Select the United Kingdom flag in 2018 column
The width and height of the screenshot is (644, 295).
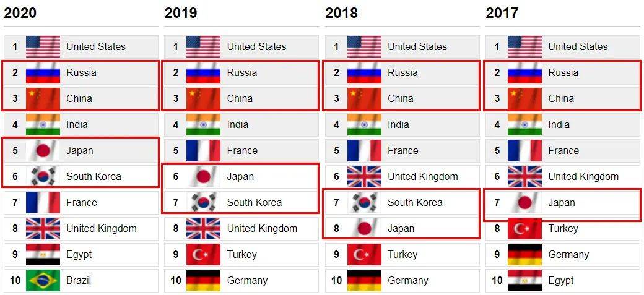pos(364,176)
